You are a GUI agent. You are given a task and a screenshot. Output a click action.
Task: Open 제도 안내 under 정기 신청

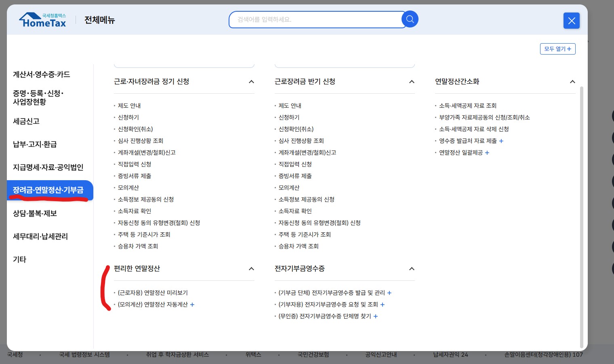129,106
